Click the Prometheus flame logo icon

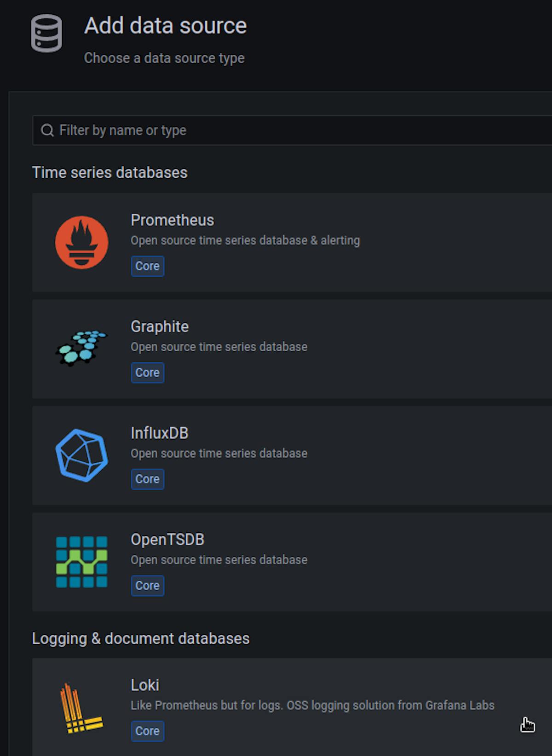81,242
